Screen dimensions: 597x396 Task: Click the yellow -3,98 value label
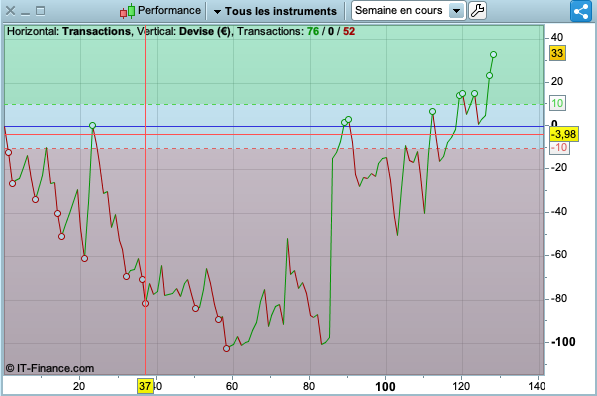tap(564, 134)
